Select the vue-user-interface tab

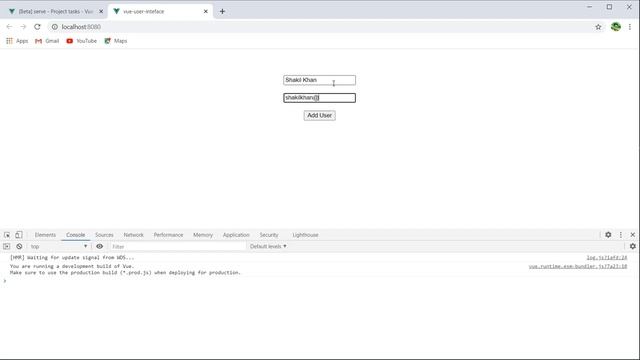click(160, 11)
